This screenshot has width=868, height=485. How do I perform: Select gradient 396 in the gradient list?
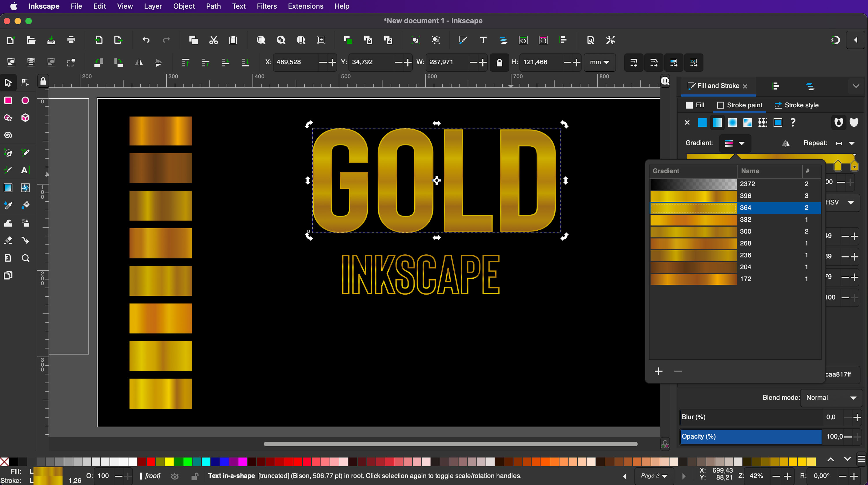pos(724,196)
